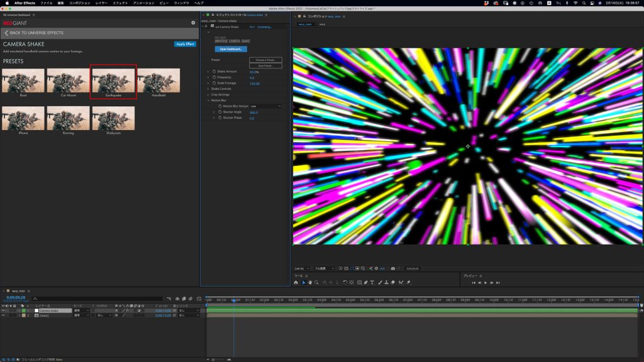
Task: Choose the Type (T) tool
Action: (x=372, y=282)
